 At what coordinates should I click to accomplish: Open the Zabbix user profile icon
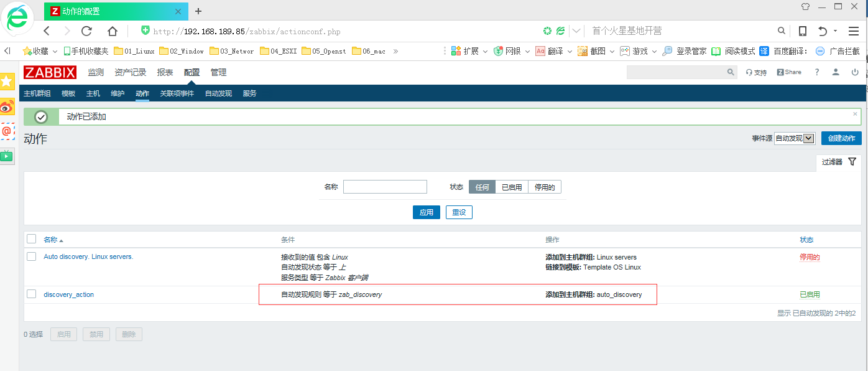pos(836,72)
